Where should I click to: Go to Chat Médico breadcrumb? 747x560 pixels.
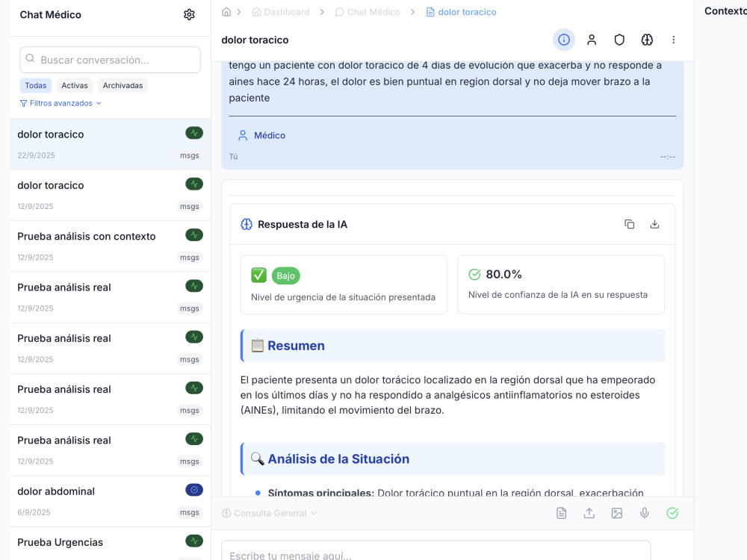pos(368,12)
